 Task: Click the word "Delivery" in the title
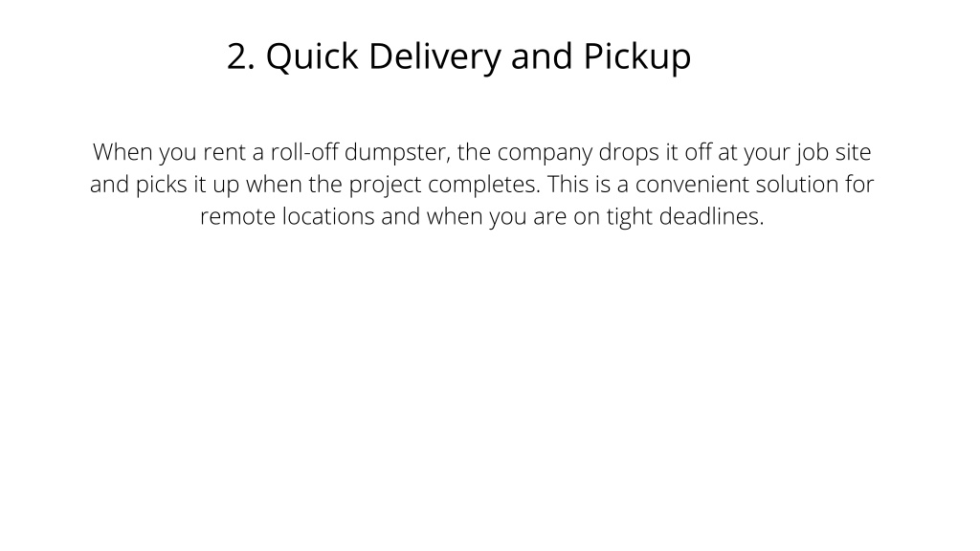435,57
